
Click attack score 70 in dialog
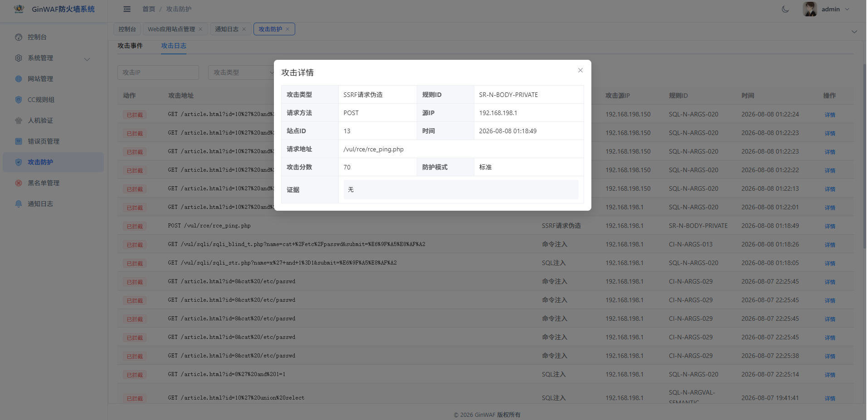pyautogui.click(x=347, y=167)
